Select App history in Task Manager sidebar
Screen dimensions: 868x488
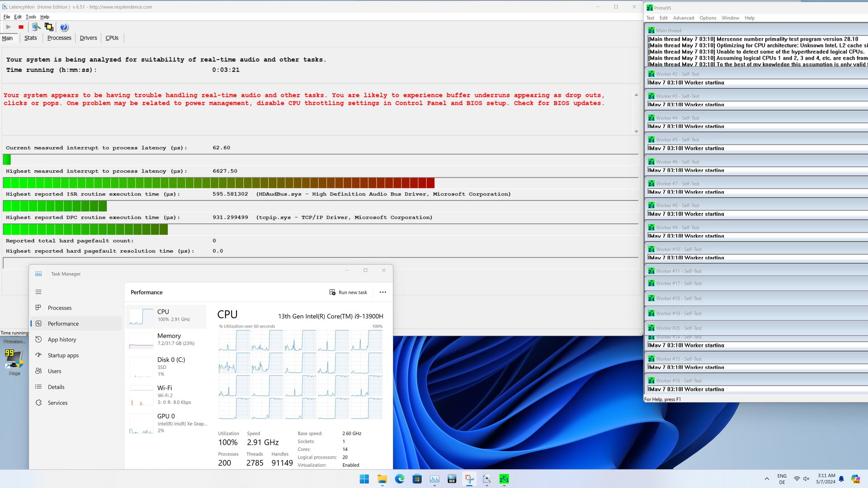click(62, 340)
